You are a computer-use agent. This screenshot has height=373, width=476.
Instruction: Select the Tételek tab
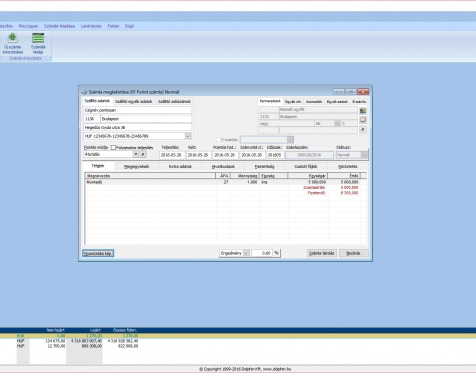[98, 166]
